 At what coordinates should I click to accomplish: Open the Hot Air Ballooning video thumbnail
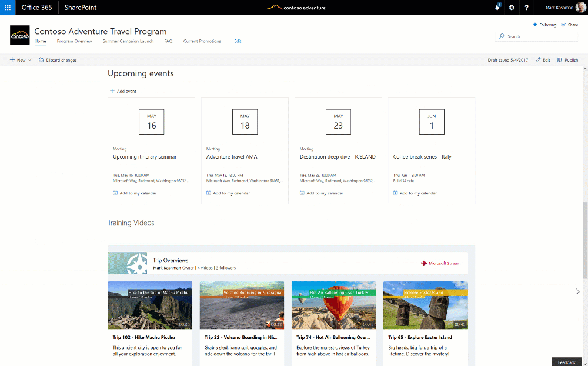(x=333, y=305)
